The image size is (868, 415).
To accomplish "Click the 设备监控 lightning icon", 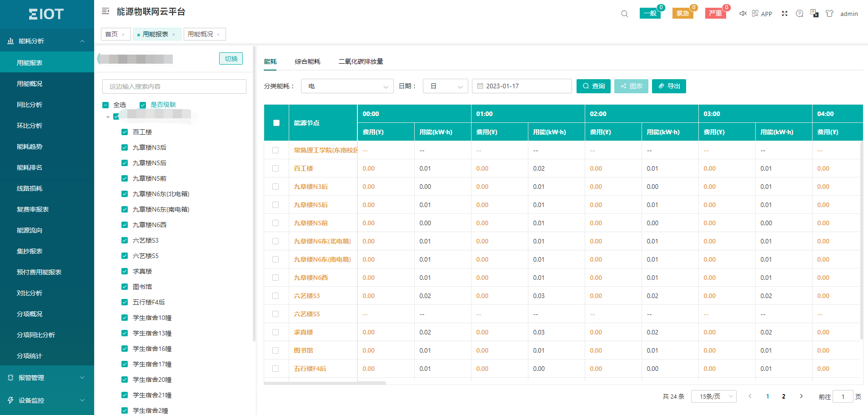I will click(x=10, y=400).
